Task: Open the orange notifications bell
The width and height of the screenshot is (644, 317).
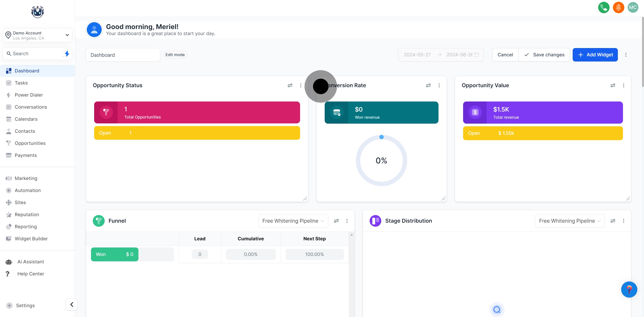Action: pyautogui.click(x=618, y=8)
